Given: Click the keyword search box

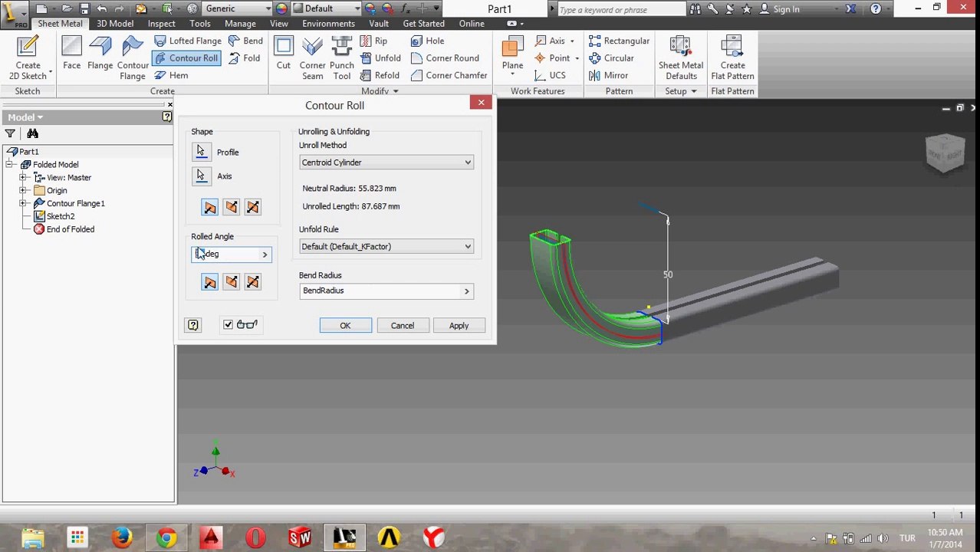Looking at the screenshot, I should point(621,9).
